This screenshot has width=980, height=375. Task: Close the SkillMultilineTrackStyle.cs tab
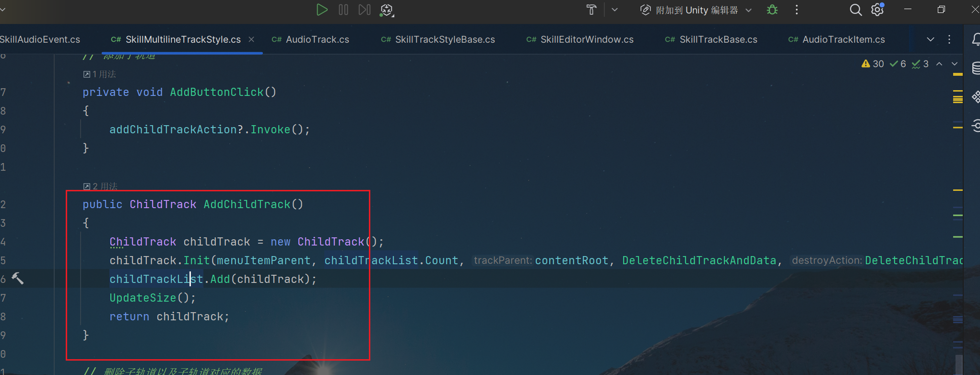coord(251,39)
